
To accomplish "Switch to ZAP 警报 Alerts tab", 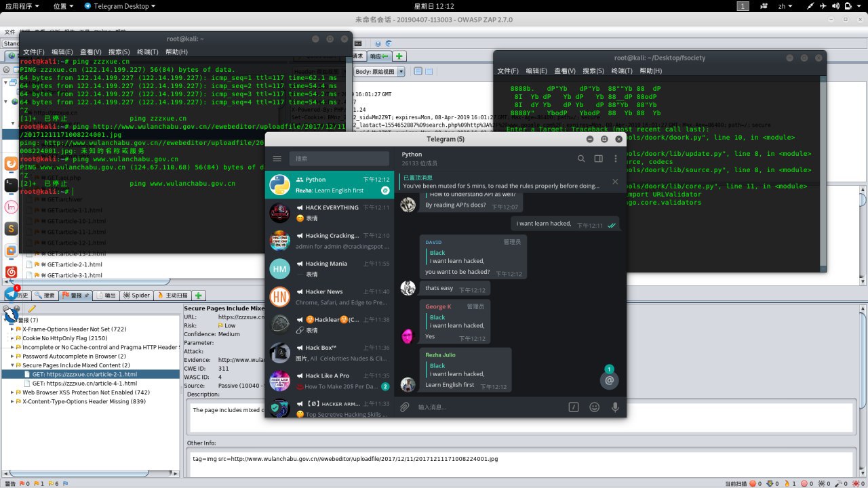I will (75, 296).
